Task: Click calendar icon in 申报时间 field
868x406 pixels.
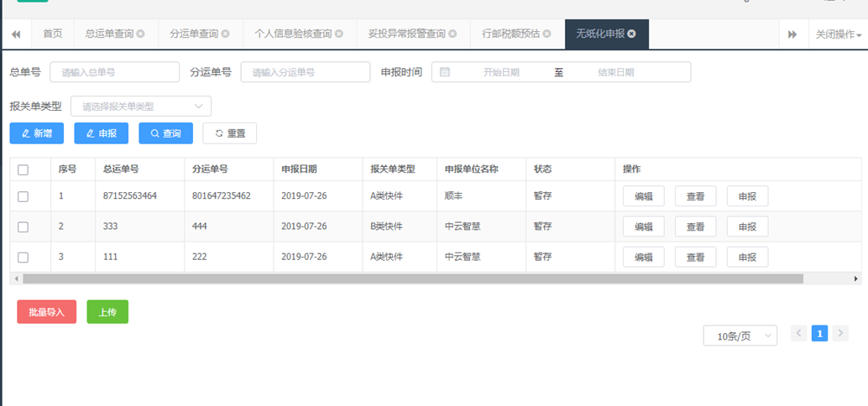Action: tap(445, 72)
